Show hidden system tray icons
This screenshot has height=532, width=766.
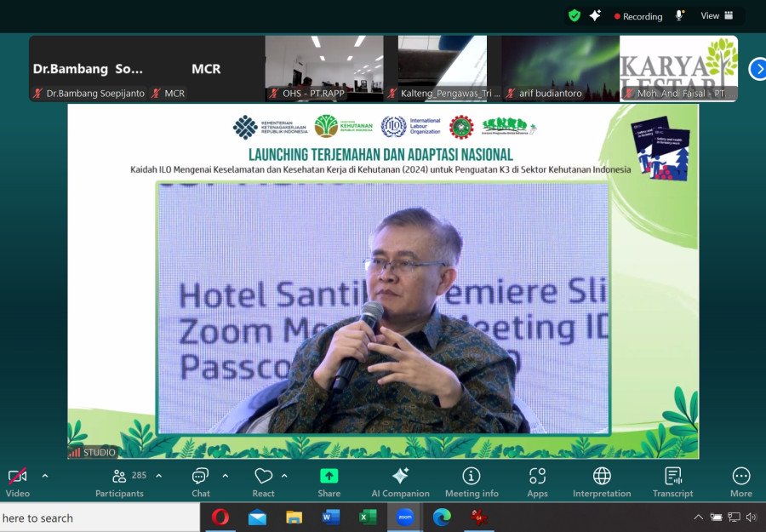(699, 517)
